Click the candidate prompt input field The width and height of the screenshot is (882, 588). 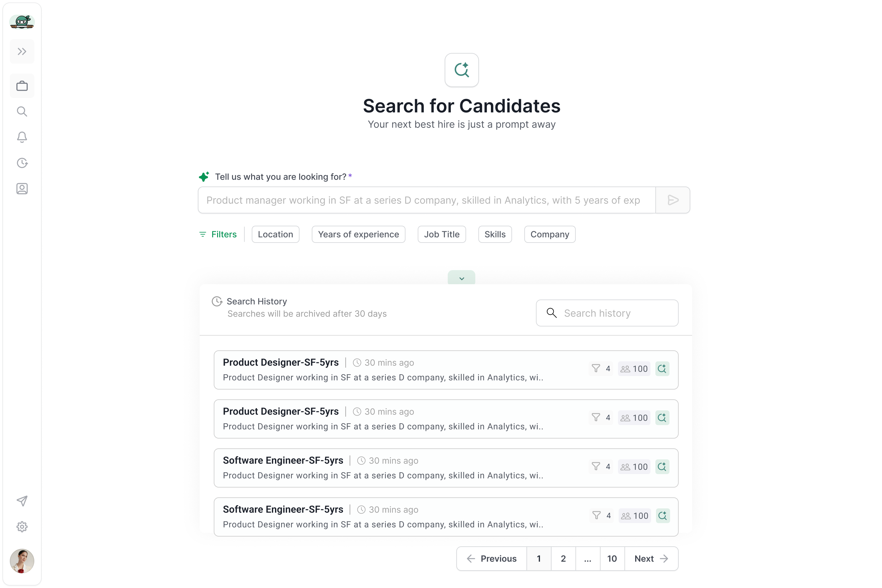pyautogui.click(x=426, y=200)
